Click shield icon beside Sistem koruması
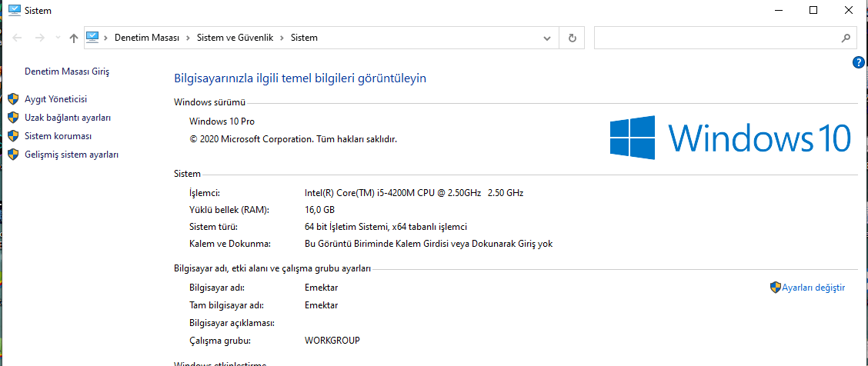 (x=13, y=136)
